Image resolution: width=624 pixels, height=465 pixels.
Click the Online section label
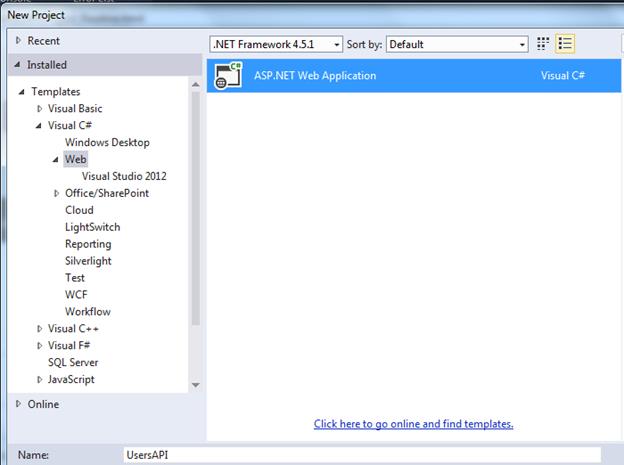(x=43, y=404)
